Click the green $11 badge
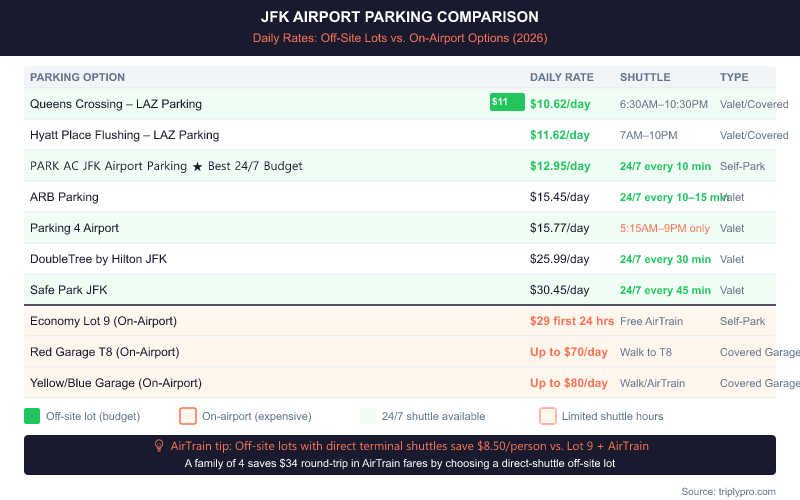The width and height of the screenshot is (800, 500). click(x=507, y=102)
